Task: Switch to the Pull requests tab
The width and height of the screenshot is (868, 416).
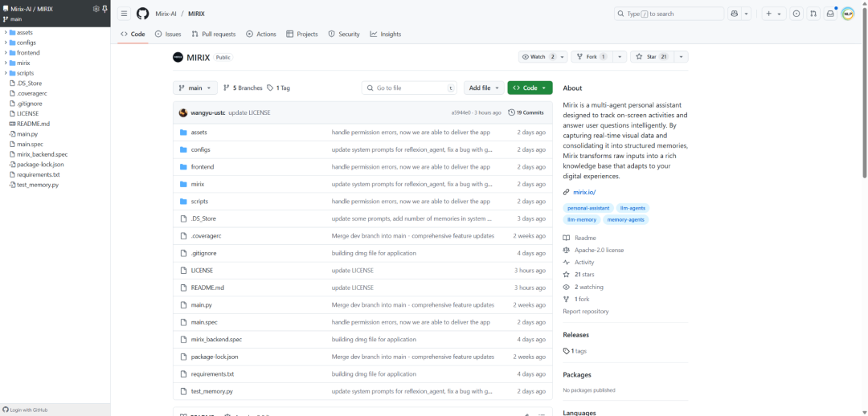Action: (x=214, y=34)
